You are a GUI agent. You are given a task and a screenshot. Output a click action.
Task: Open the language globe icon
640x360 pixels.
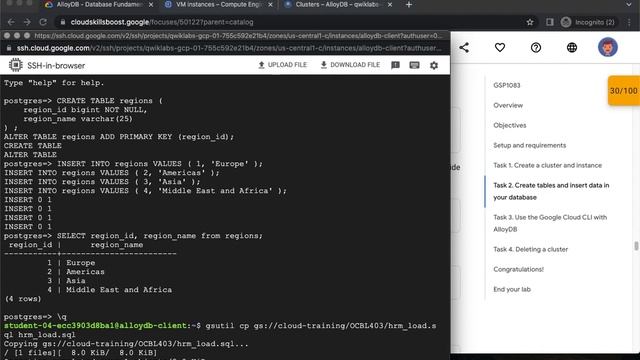[572, 47]
